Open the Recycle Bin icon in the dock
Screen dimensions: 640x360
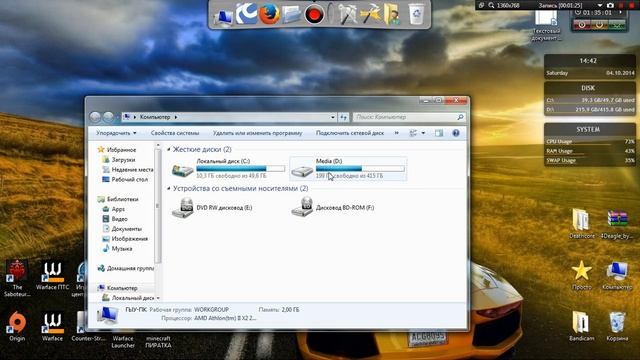pyautogui.click(x=416, y=14)
